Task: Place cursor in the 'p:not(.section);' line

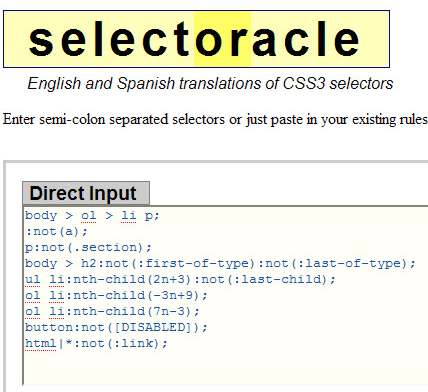Action: pyautogui.click(x=88, y=247)
